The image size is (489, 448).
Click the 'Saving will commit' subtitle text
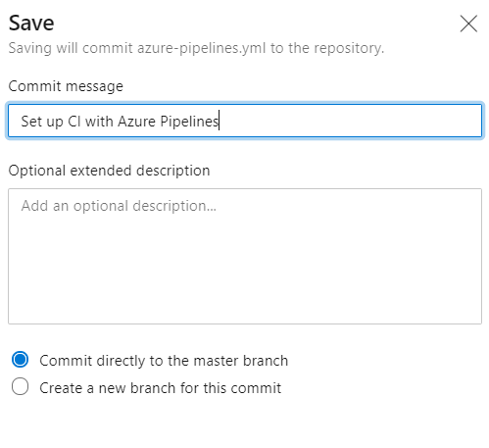point(71,48)
